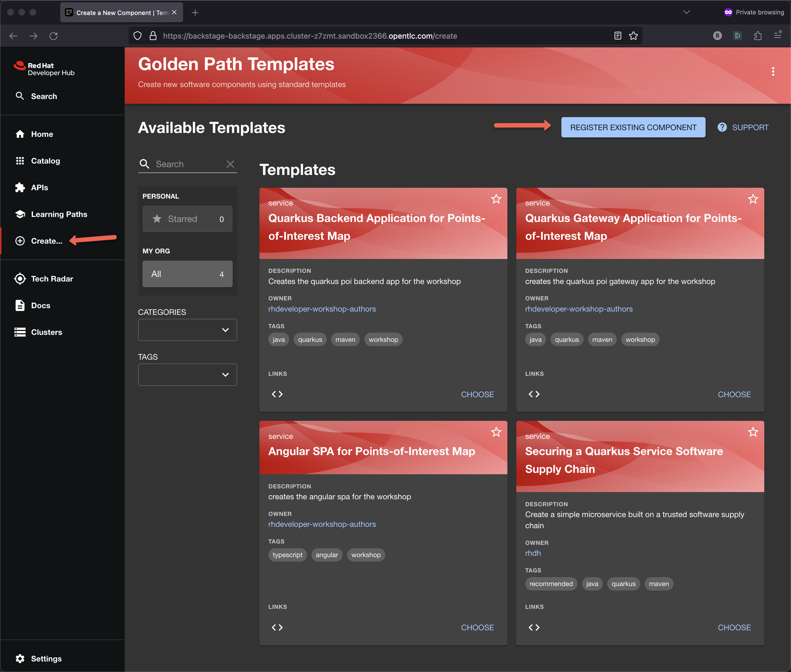
Task: Click the three-dot menu in the header
Action: pyautogui.click(x=773, y=71)
